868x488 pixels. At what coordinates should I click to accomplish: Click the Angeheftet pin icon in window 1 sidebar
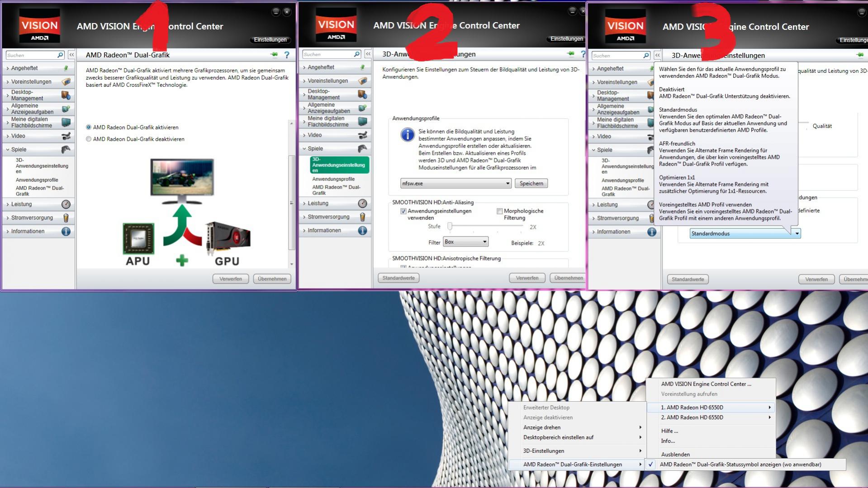pos(66,68)
